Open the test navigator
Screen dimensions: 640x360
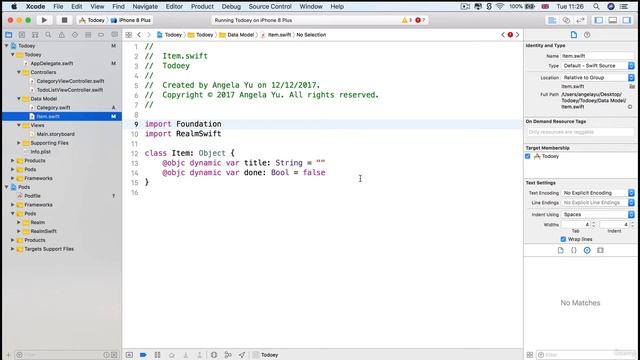[75, 35]
